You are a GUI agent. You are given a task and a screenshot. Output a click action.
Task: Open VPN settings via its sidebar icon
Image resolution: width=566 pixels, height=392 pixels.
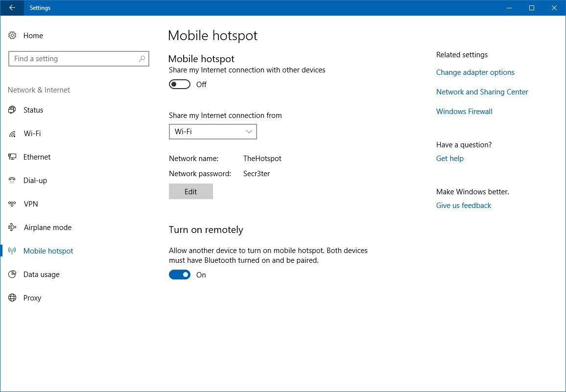[x=12, y=204]
